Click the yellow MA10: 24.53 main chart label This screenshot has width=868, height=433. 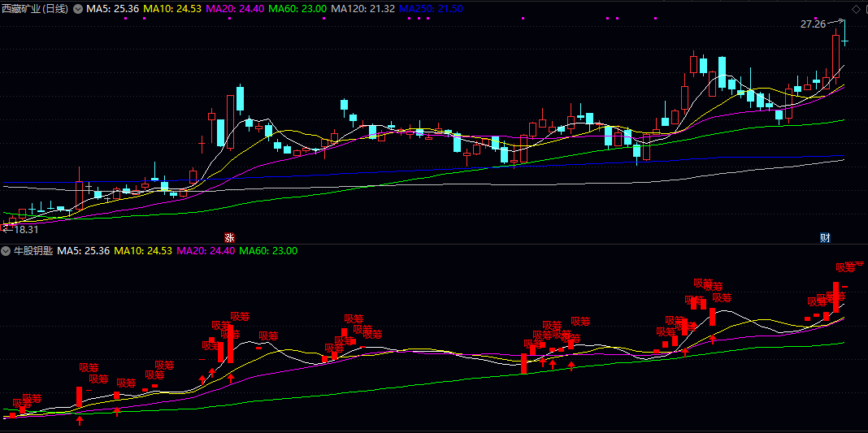[x=172, y=9]
